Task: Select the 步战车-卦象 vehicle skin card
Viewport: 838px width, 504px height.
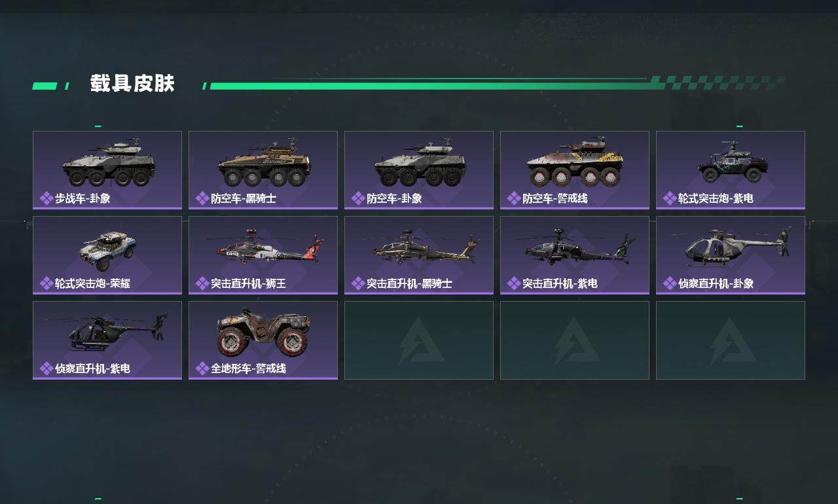Action: click(x=107, y=170)
